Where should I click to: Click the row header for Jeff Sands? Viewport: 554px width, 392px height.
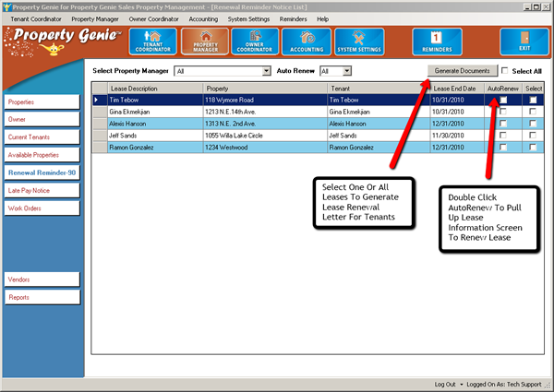[100, 136]
